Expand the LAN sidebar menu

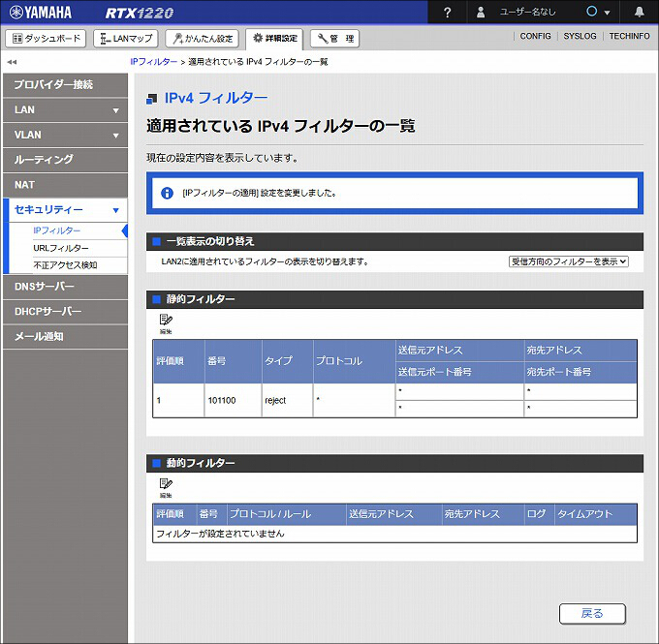coord(65,110)
